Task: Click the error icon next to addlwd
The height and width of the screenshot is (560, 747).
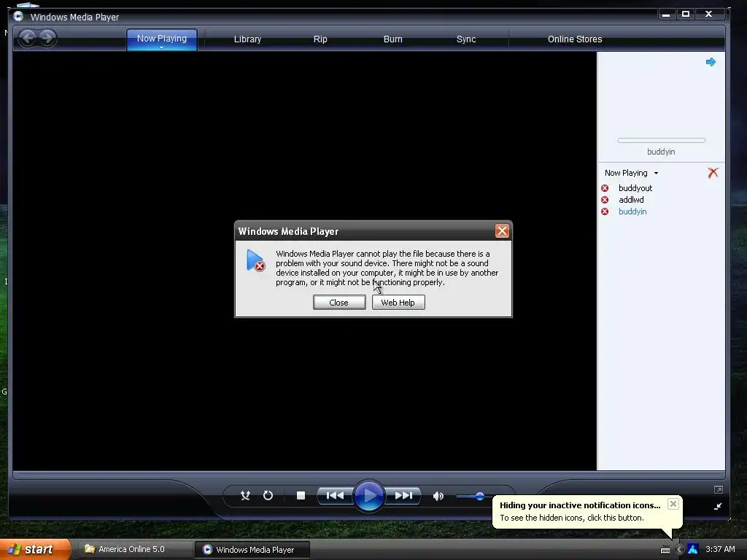Action: pos(605,200)
